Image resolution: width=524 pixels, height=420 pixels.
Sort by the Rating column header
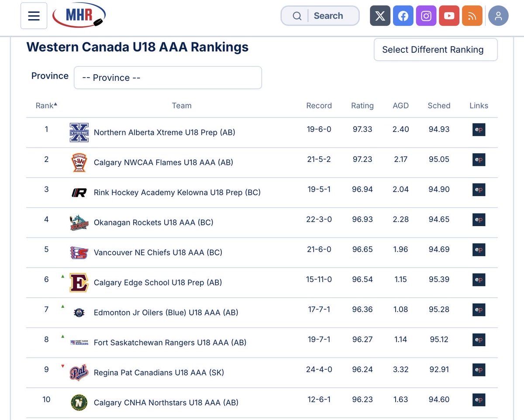tap(362, 106)
